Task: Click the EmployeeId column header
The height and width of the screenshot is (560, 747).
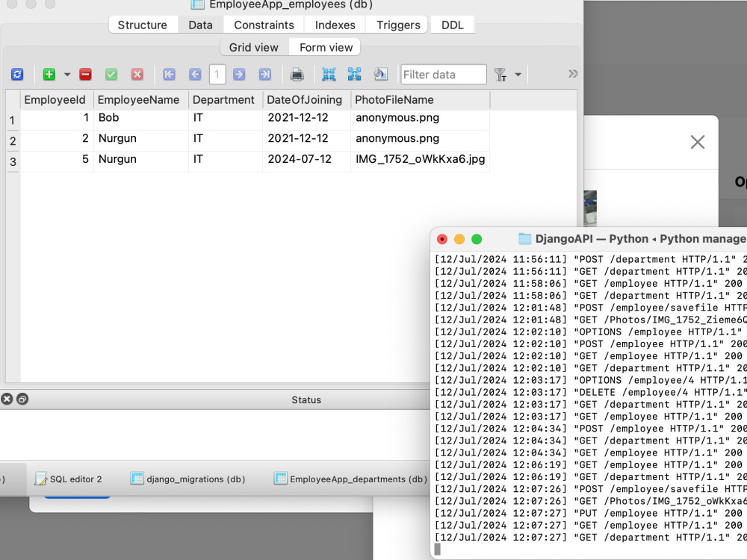Action: pyautogui.click(x=57, y=100)
